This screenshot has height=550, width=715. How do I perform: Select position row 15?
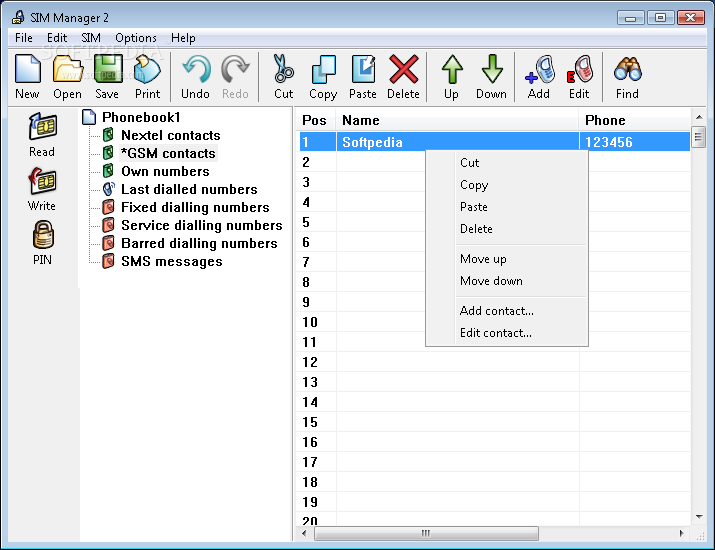tap(495, 422)
